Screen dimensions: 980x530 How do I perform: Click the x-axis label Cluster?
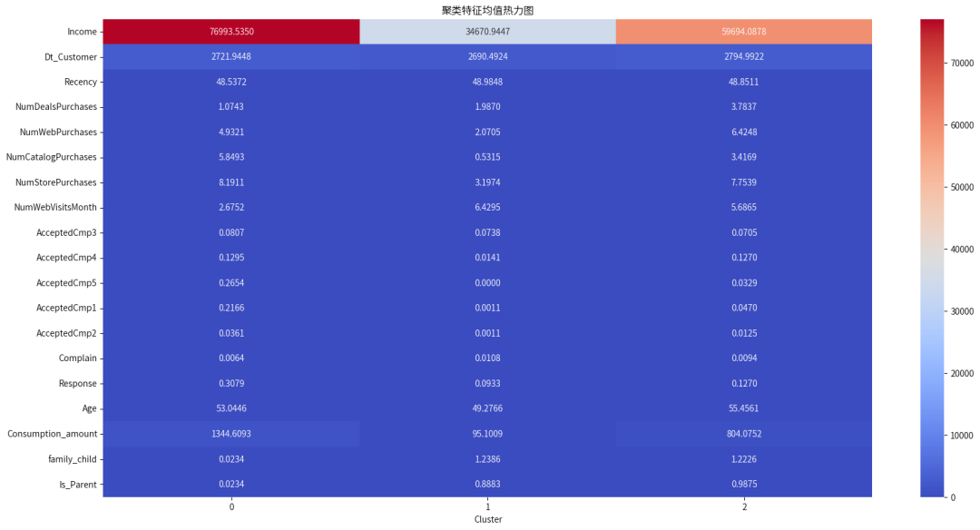point(488,519)
